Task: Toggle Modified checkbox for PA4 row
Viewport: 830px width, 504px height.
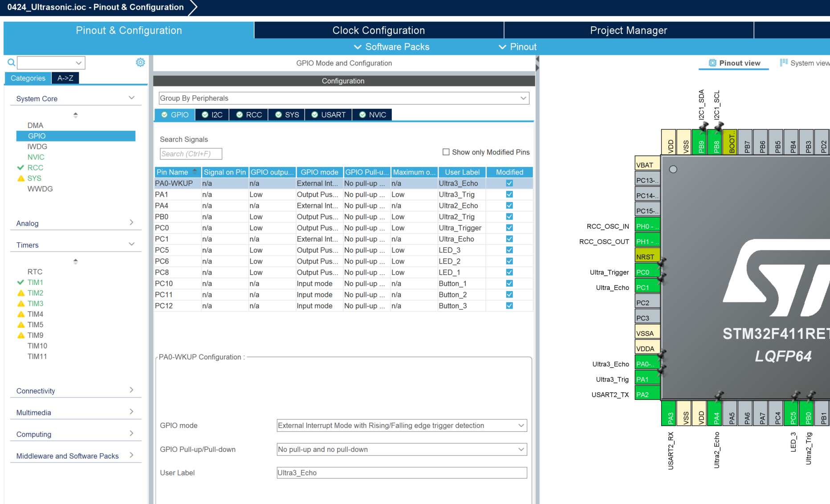Action: 509,206
